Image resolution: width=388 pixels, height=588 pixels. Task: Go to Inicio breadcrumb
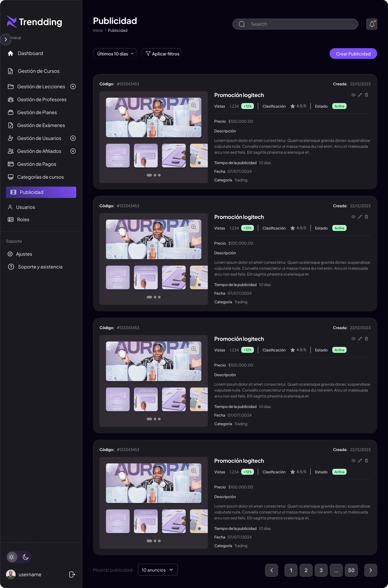tap(98, 30)
